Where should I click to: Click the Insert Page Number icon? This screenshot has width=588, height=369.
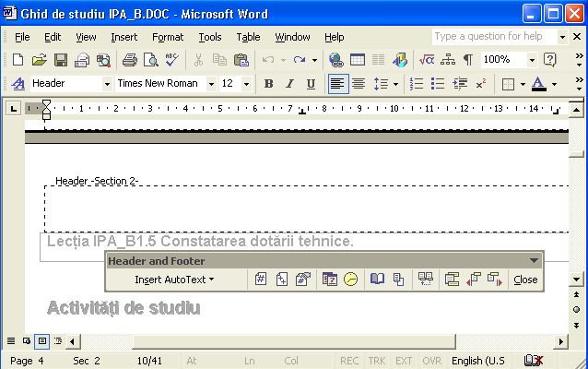[261, 280]
